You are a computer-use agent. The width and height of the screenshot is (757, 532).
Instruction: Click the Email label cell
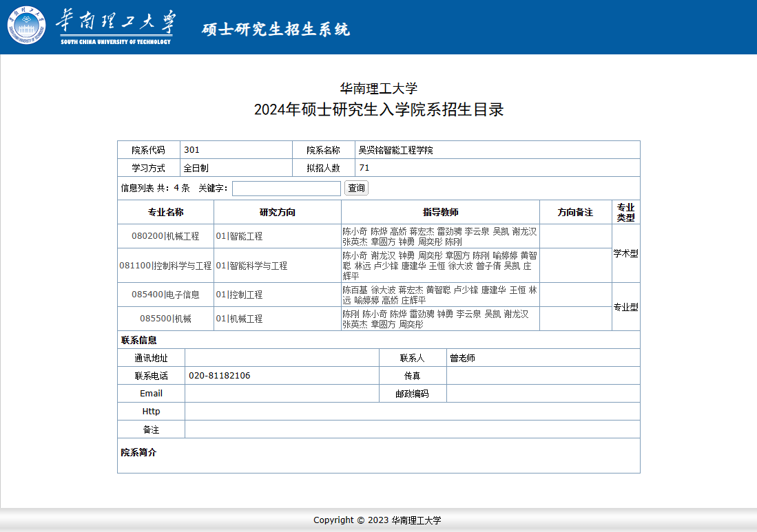point(151,394)
